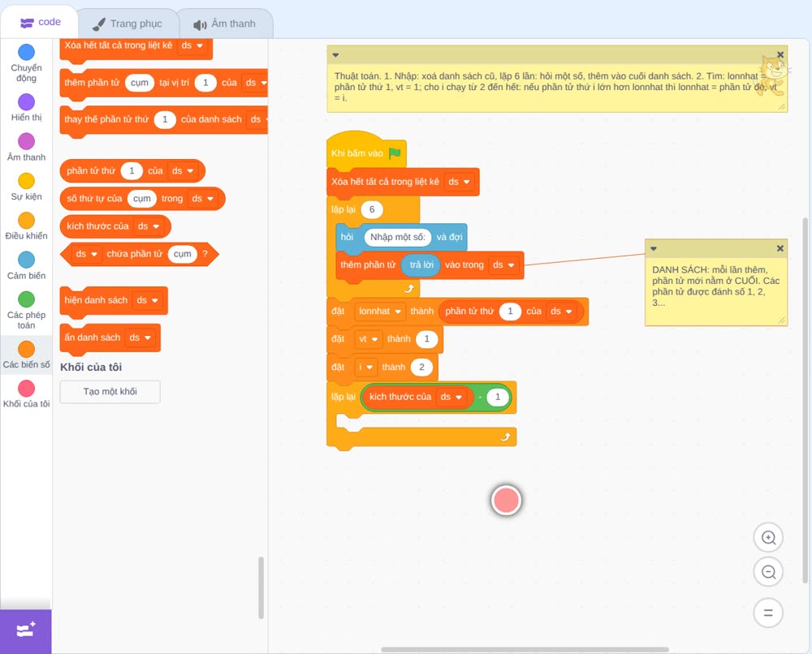
Task: Click the số thứ tự của block in palette
Action: point(143,199)
